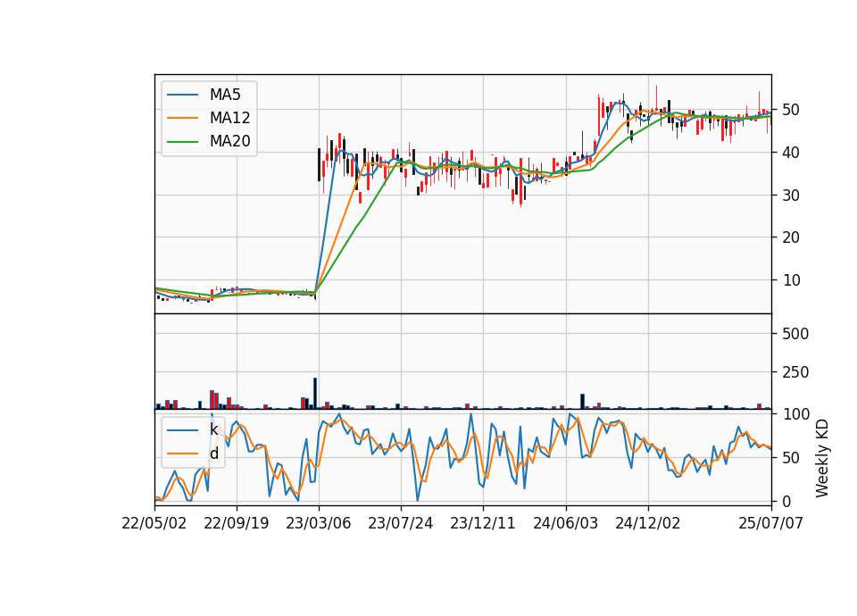Image resolution: width=857 pixels, height=616 pixels.
Task: Click the k legend label in KD panel
Action: pos(213,429)
